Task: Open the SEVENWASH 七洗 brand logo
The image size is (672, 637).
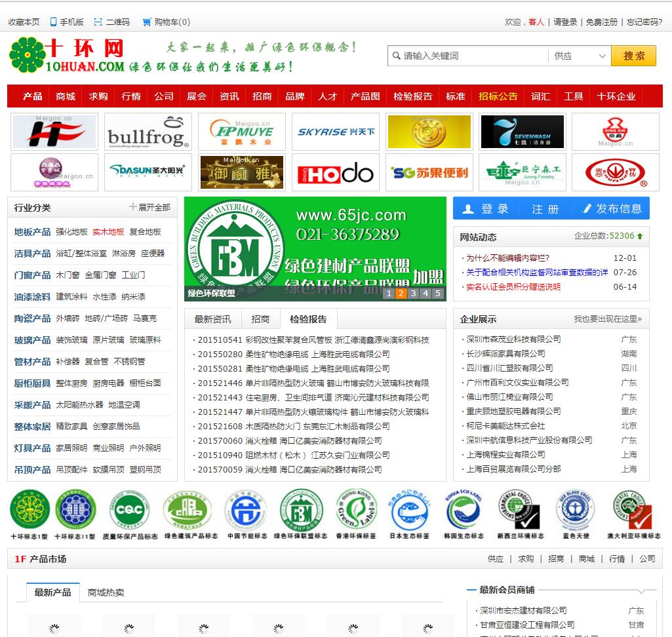Action: (523, 132)
